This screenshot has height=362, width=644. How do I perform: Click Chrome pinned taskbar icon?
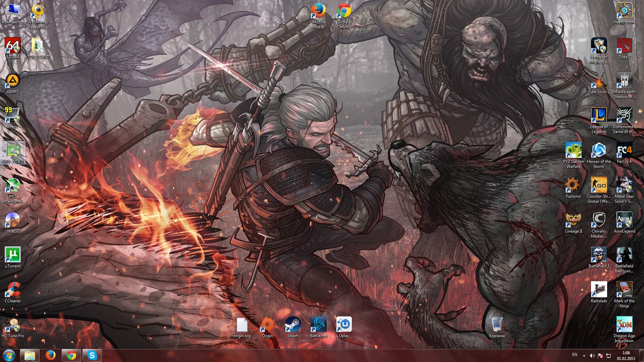[x=71, y=355]
